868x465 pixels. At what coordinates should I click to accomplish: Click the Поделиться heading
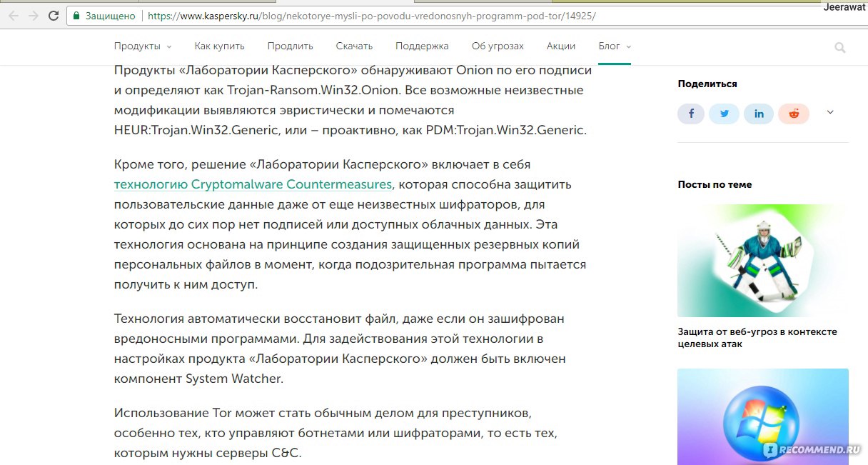pos(707,84)
